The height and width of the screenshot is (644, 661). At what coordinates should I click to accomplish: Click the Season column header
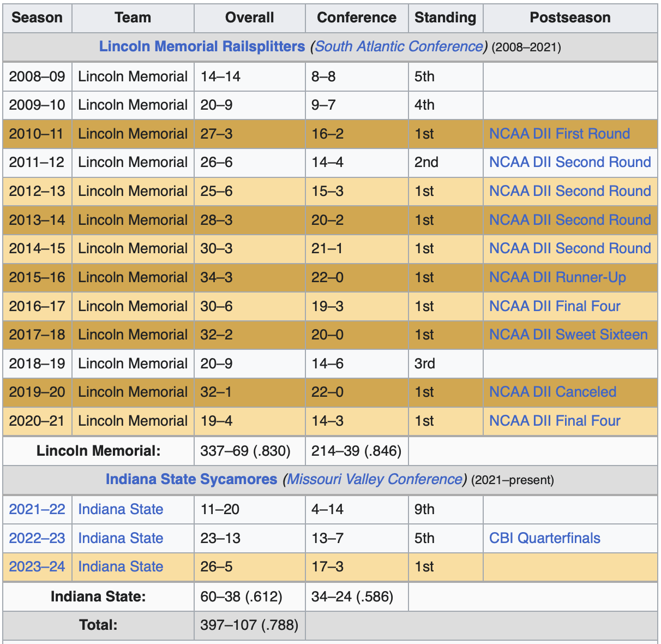click(37, 17)
